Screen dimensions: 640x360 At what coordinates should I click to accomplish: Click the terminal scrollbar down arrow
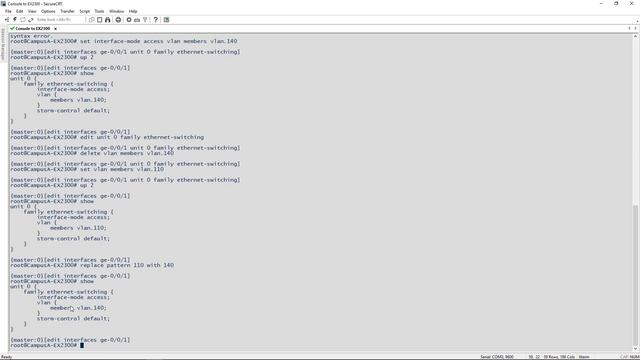pos(636,348)
